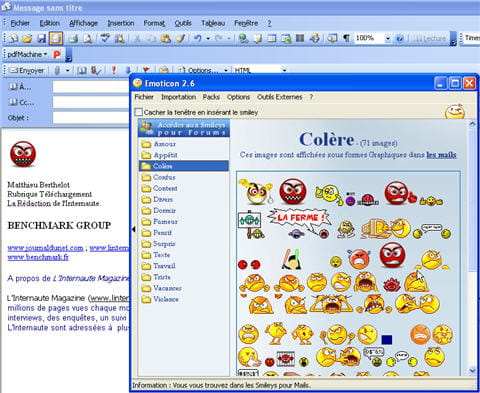Open the Packs menu in Emoticon
This screenshot has width=480, height=393.
point(211,97)
